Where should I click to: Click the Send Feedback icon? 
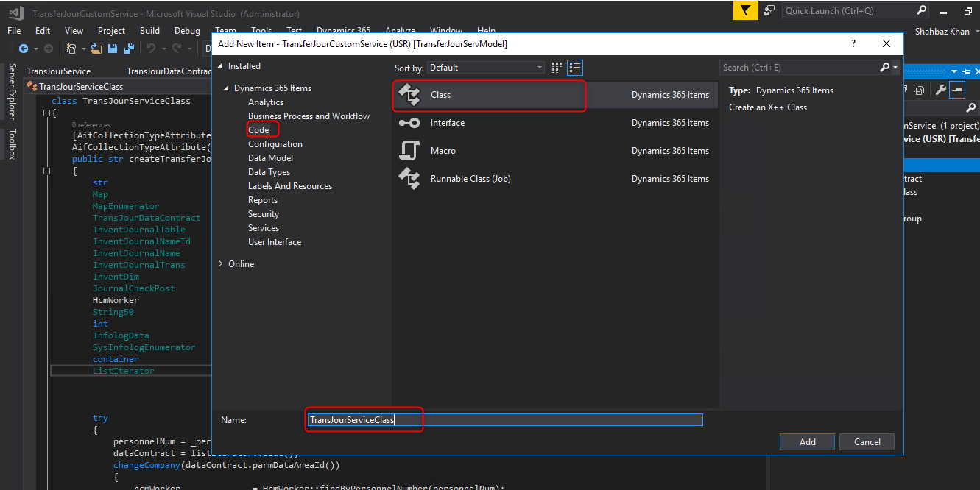(769, 10)
